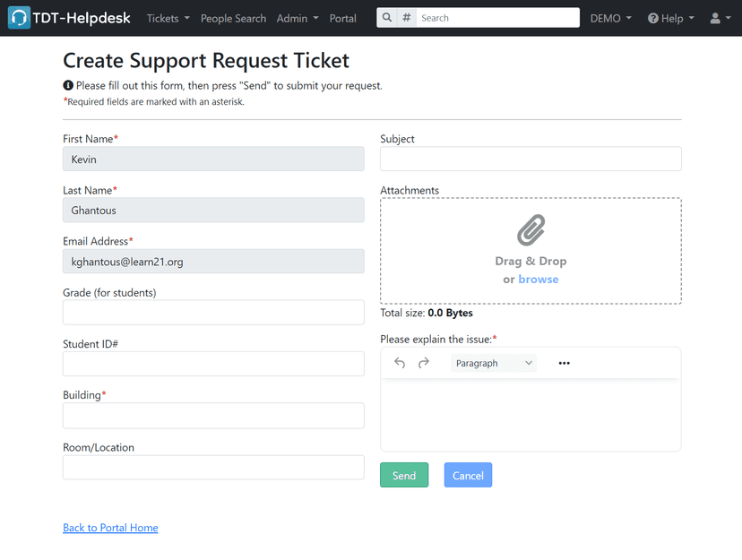The image size is (742, 560).
Task: Click the paperclip attachment icon
Action: (531, 230)
